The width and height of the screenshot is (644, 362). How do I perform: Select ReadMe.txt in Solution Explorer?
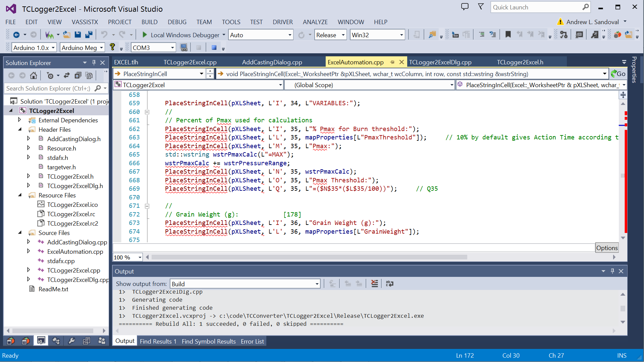point(53,289)
